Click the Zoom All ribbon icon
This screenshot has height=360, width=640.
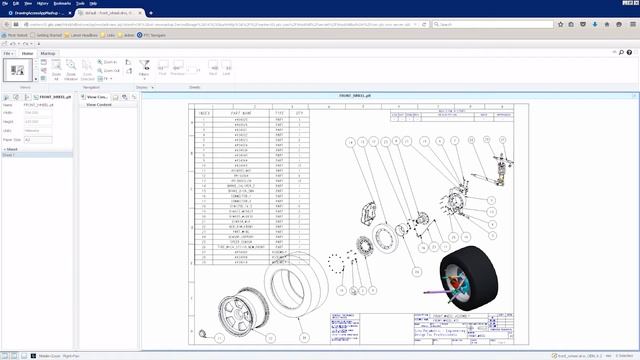pos(56,65)
